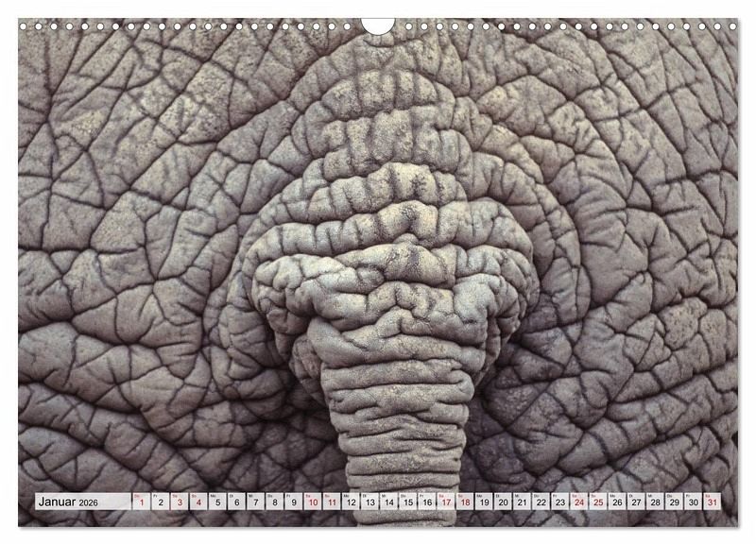Select day 1 in the calendar strip
The image size is (756, 545).
pos(142,502)
